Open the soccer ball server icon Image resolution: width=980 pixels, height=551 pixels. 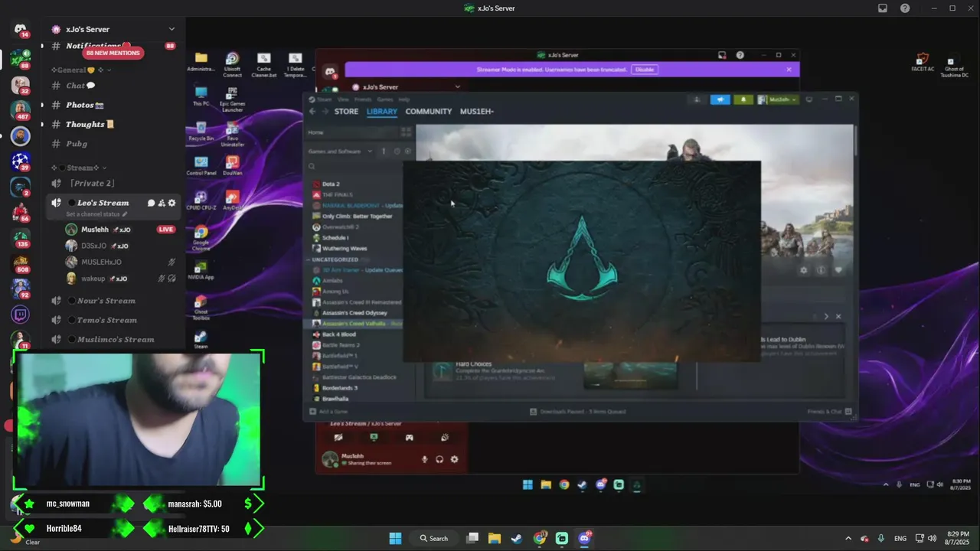[x=21, y=161]
